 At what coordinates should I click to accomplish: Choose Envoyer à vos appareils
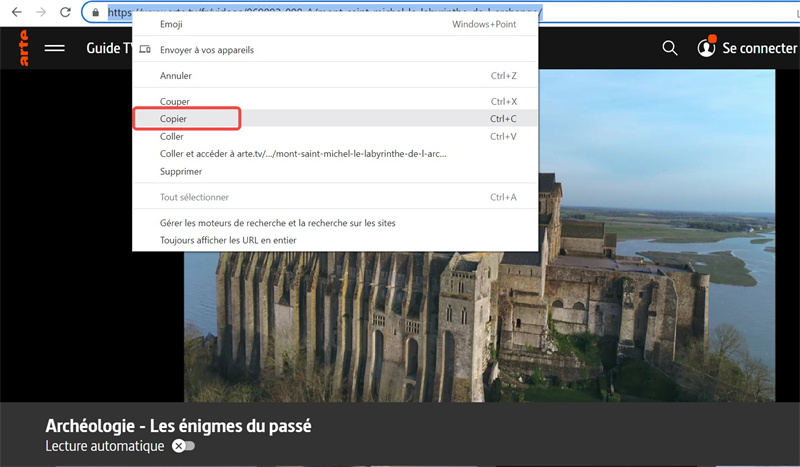coord(335,50)
